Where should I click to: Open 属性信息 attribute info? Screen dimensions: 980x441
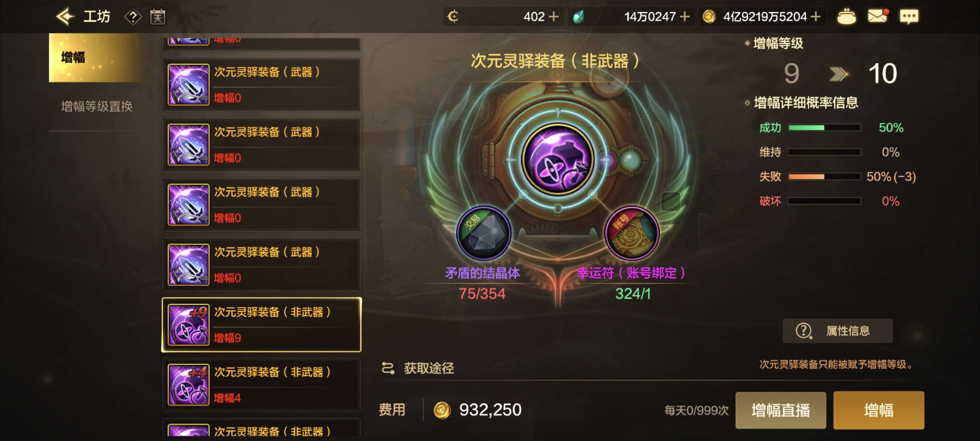tap(837, 331)
